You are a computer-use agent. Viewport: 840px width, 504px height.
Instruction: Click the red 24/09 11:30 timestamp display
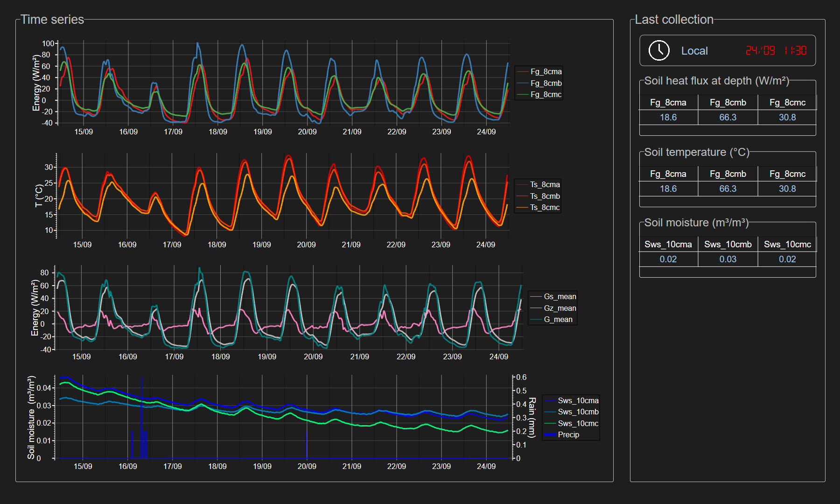coord(776,50)
